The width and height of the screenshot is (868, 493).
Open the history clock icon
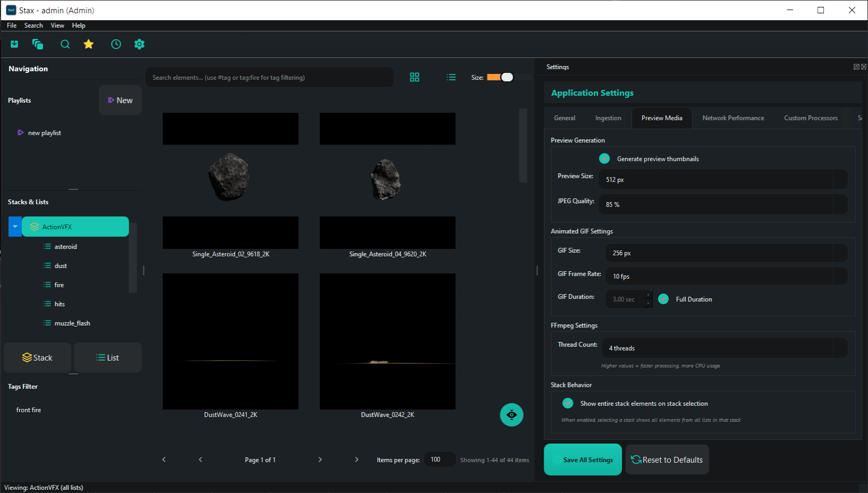tap(116, 44)
